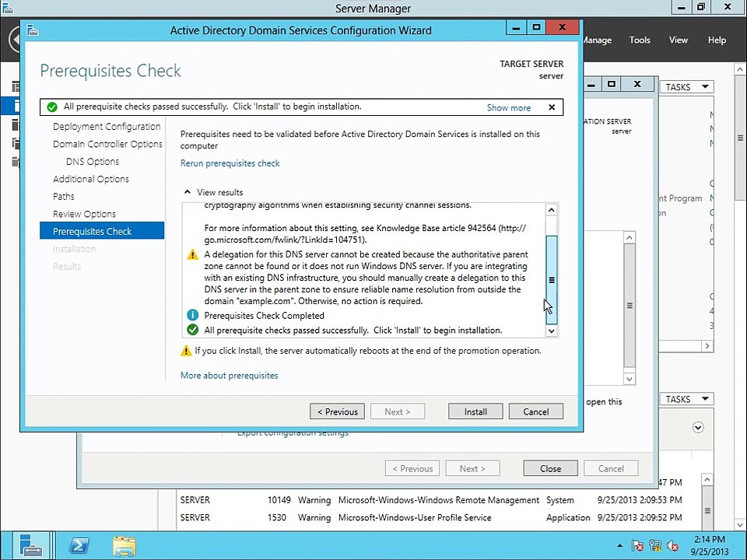Image resolution: width=747 pixels, height=560 pixels.
Task: Click the wizard title bar icon
Action: 33,30
